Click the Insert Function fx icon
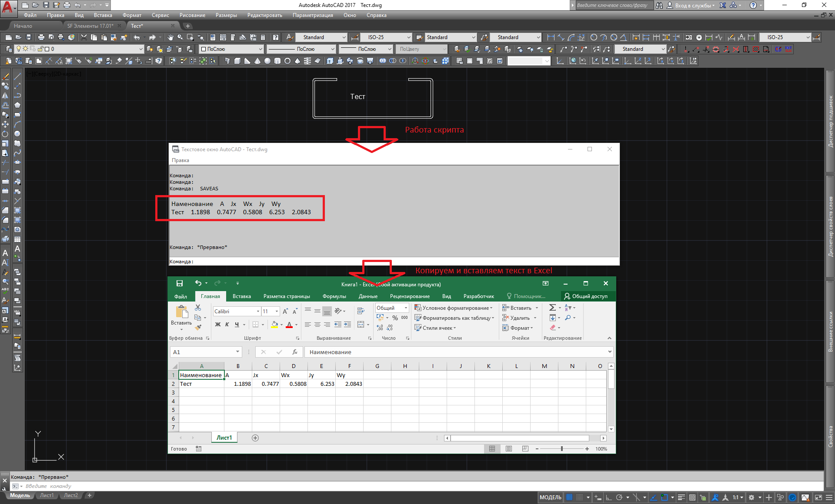The image size is (835, 504). (295, 352)
